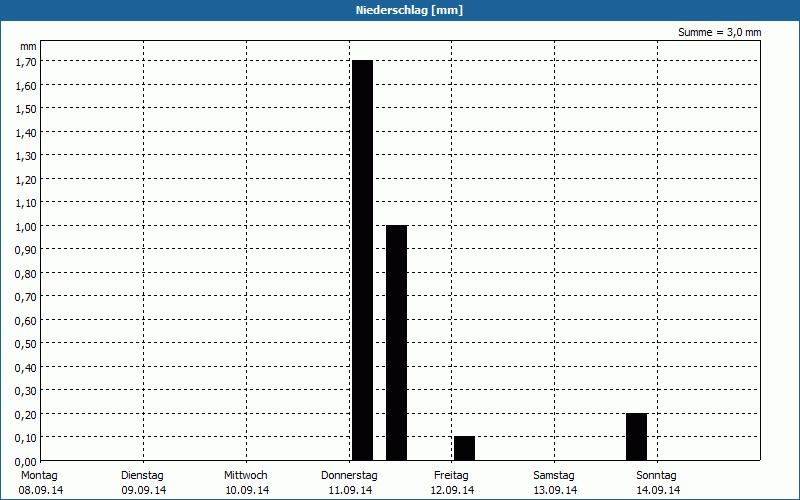Click the Montag day label

39,476
